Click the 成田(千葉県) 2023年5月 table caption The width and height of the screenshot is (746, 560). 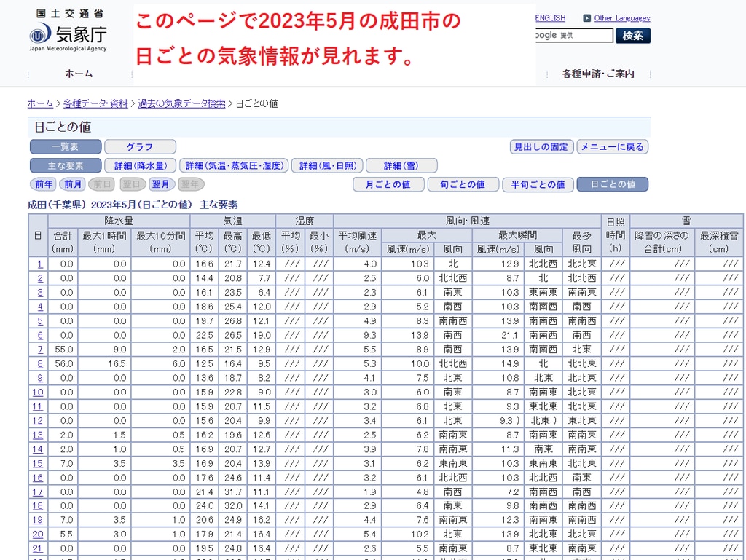coord(133,205)
